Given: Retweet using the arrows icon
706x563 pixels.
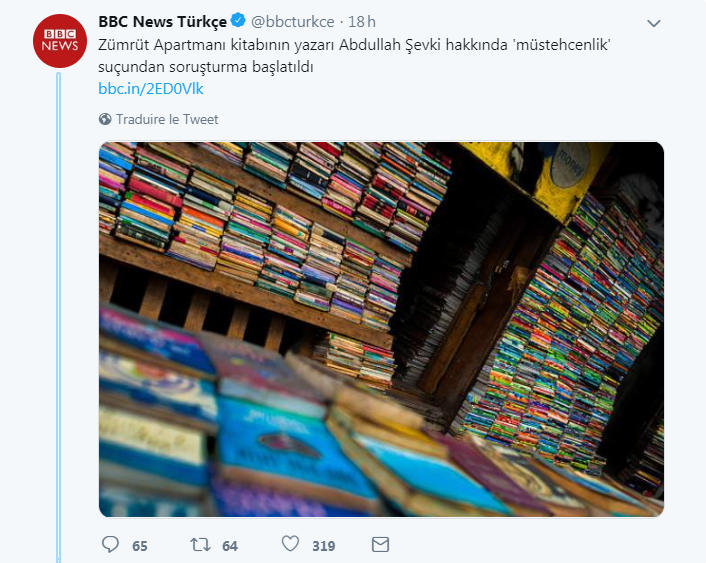Looking at the screenshot, I should point(200,545).
